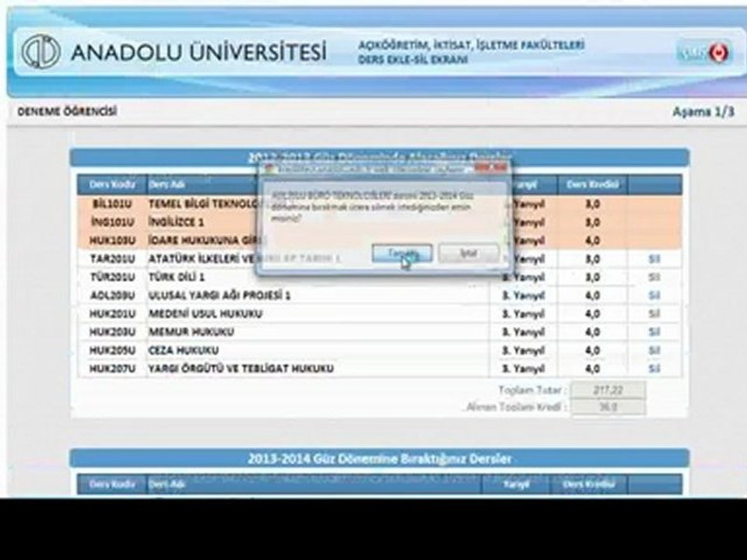
Task: Click the 3. Yarıyıl cell in ADL209U row
Action: click(523, 296)
